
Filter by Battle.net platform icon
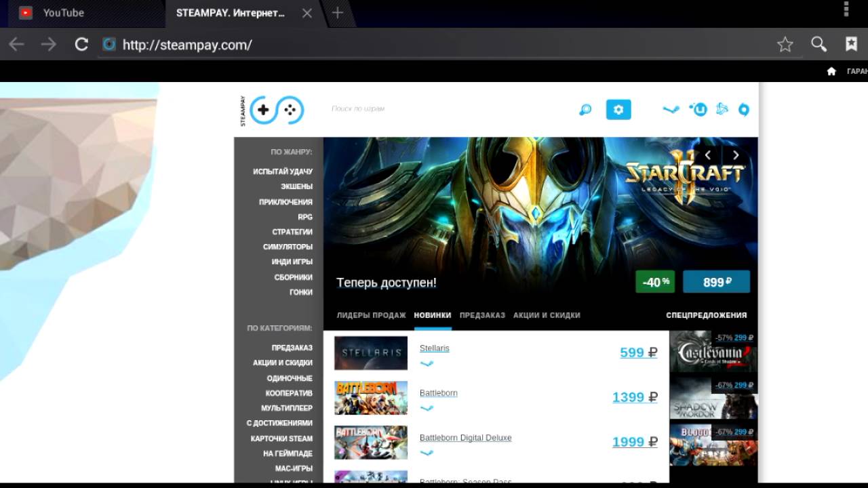pyautogui.click(x=722, y=108)
